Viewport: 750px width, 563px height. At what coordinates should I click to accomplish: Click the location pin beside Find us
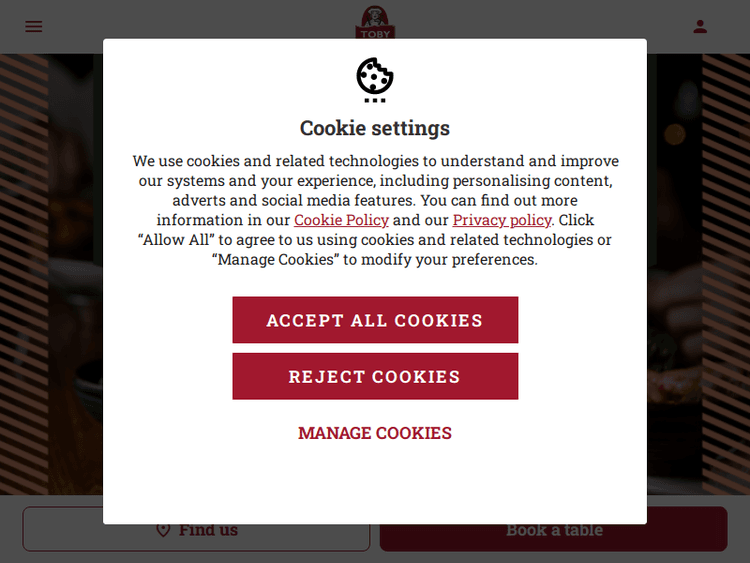[x=163, y=530]
